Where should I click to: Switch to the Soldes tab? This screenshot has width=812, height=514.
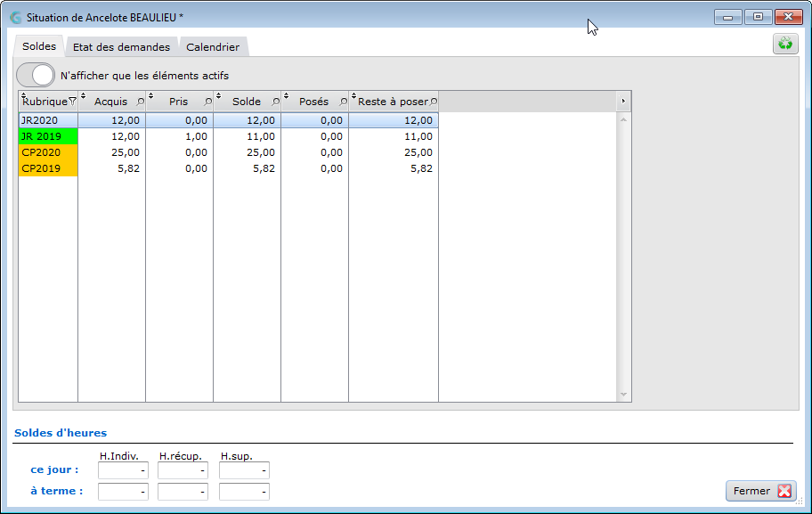(x=39, y=46)
